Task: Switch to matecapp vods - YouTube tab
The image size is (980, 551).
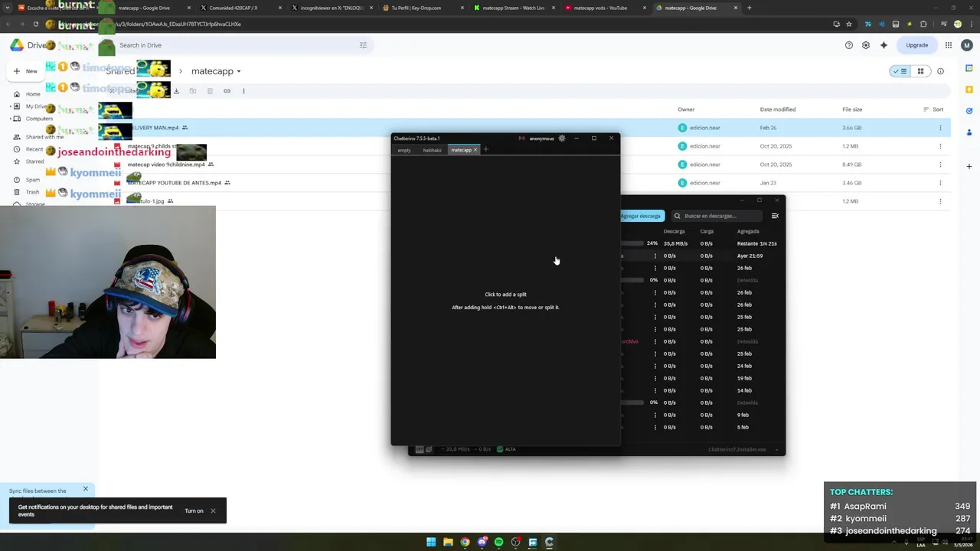Action: [x=605, y=8]
